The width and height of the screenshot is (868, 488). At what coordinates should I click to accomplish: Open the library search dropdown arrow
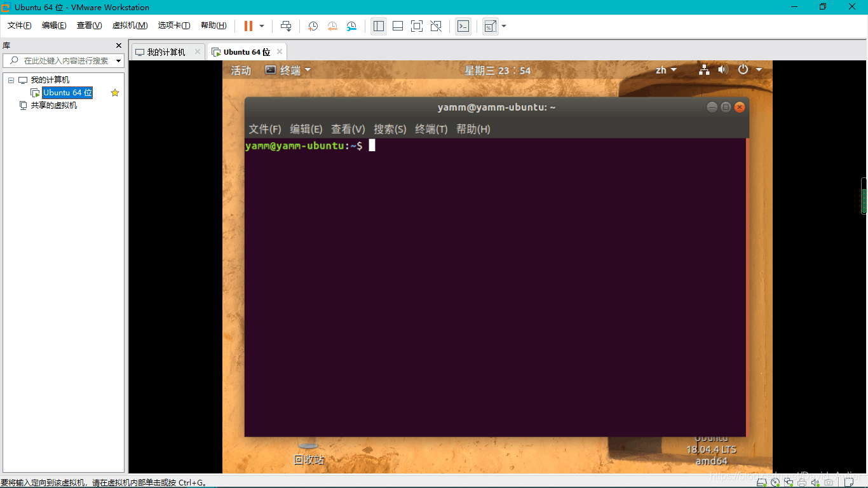pos(119,61)
